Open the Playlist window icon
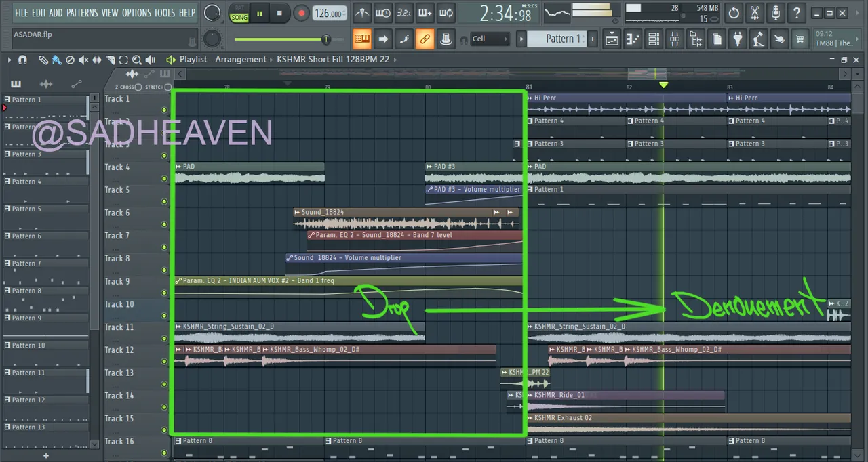The height and width of the screenshot is (462, 868). 612,39
